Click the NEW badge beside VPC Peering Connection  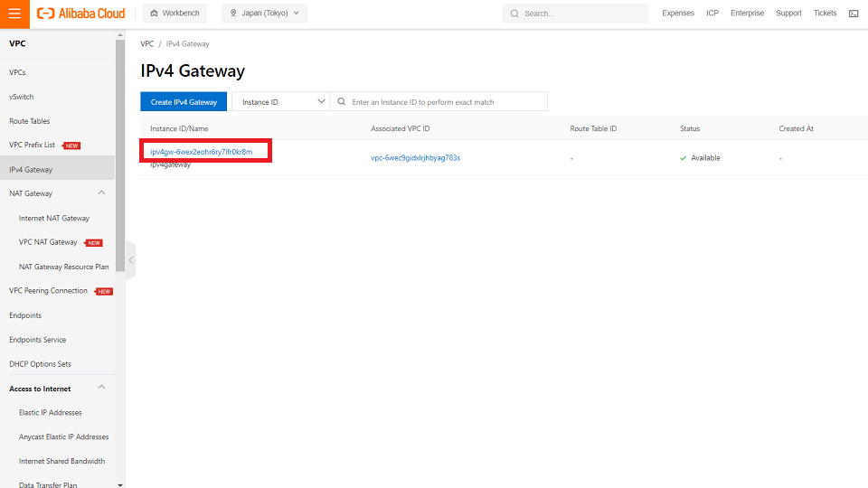(103, 292)
